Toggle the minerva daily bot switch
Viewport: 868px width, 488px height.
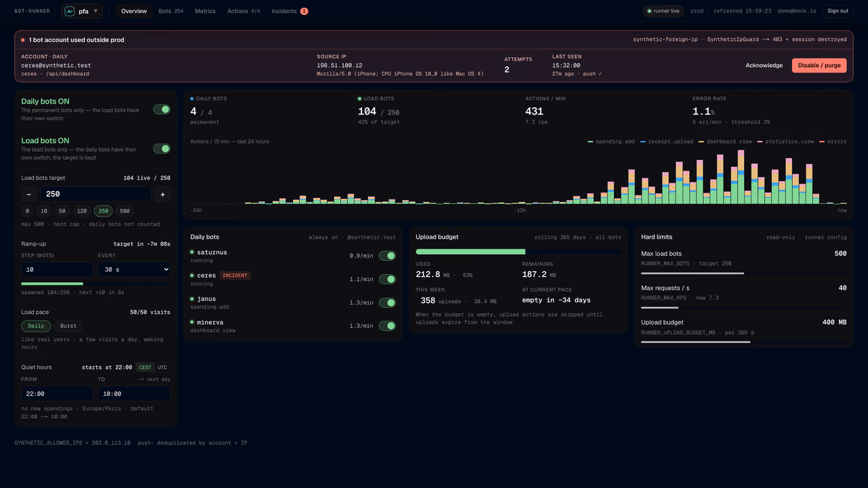point(387,326)
